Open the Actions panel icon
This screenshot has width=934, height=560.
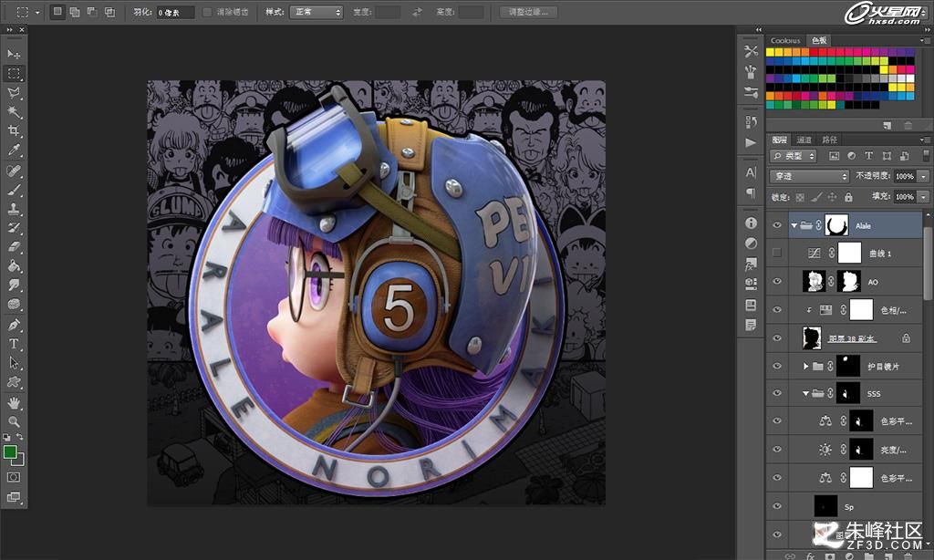coord(751,142)
